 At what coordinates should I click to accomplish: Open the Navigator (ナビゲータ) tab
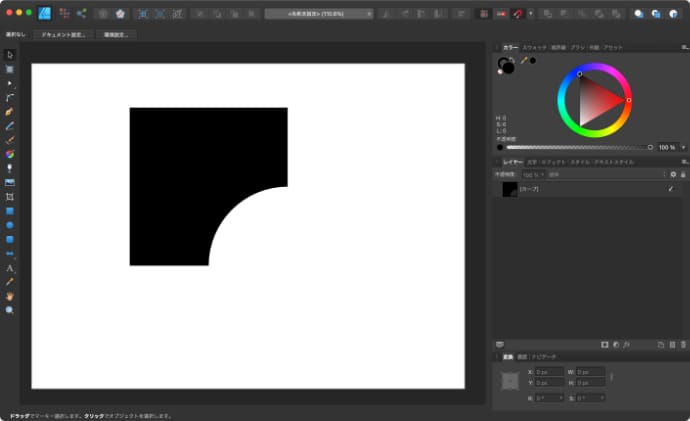click(543, 356)
